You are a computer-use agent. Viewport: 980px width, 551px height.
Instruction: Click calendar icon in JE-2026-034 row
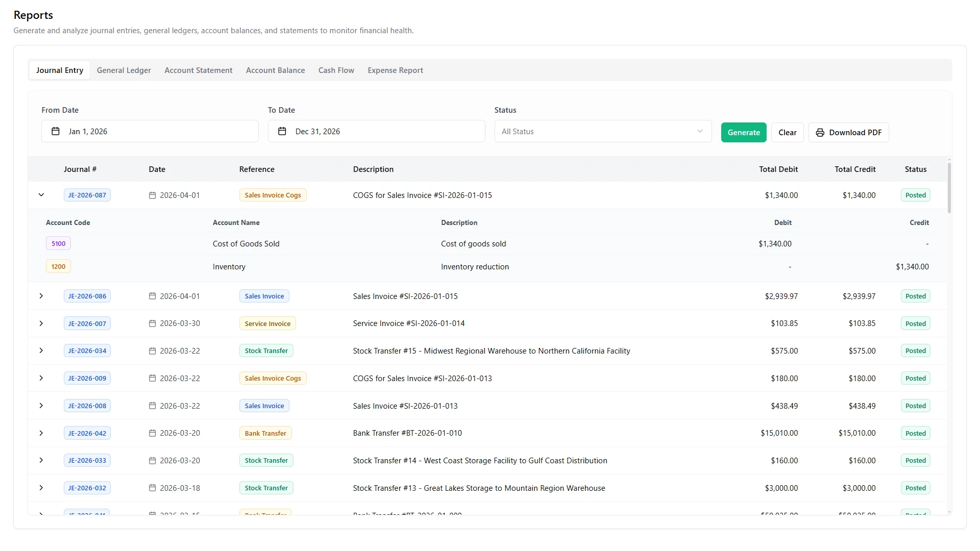[x=152, y=351]
